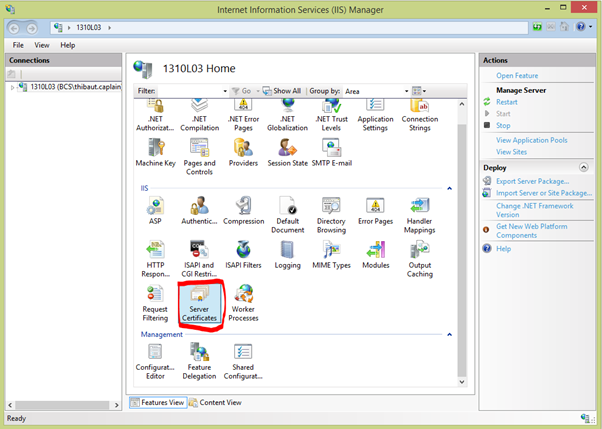Open the Server Certificates feature
The height and width of the screenshot is (429, 602).
point(199,304)
